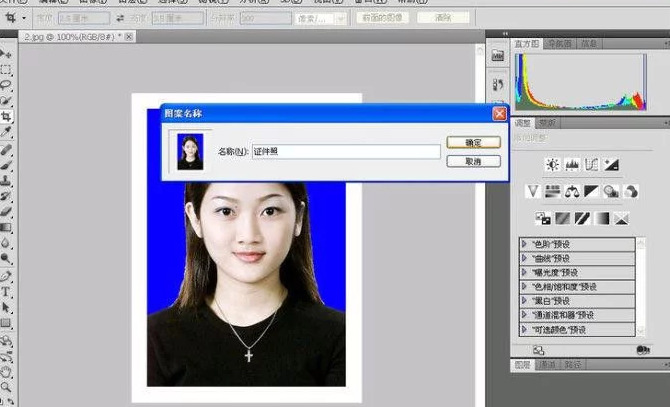Expand the "曲线" 预设 list
670x407 pixels.
524,258
